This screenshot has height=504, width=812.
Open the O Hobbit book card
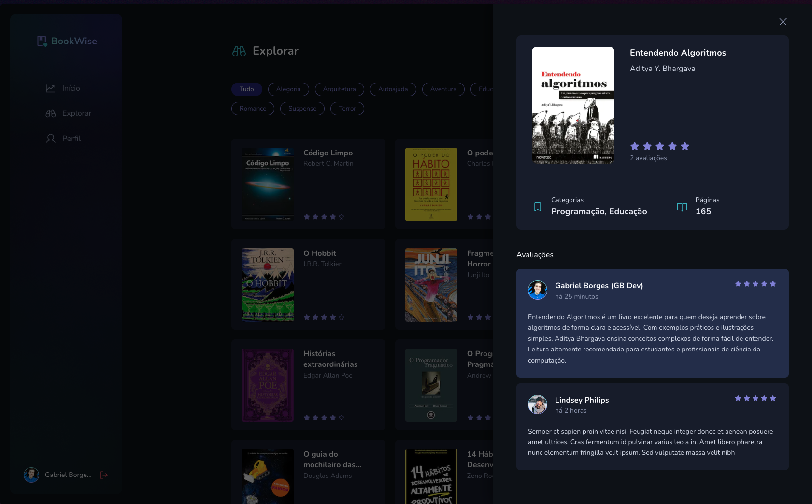click(308, 284)
